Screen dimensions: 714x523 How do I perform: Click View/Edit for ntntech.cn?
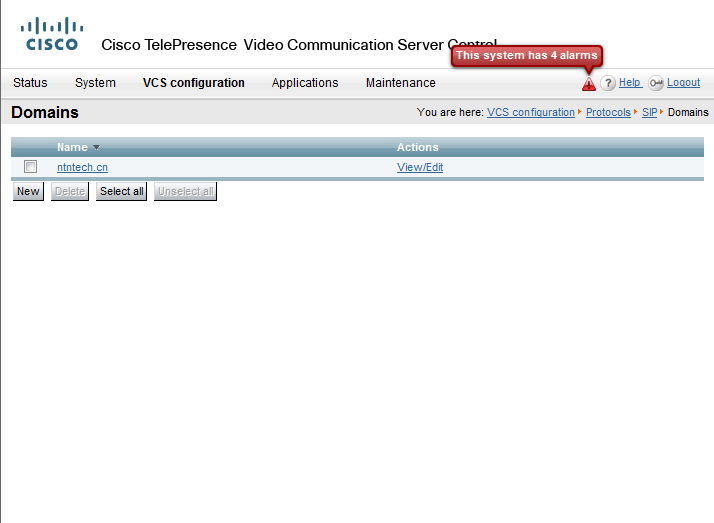(x=420, y=168)
